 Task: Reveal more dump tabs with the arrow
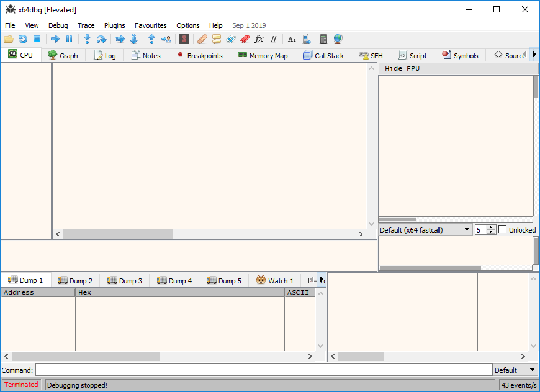pos(321,280)
